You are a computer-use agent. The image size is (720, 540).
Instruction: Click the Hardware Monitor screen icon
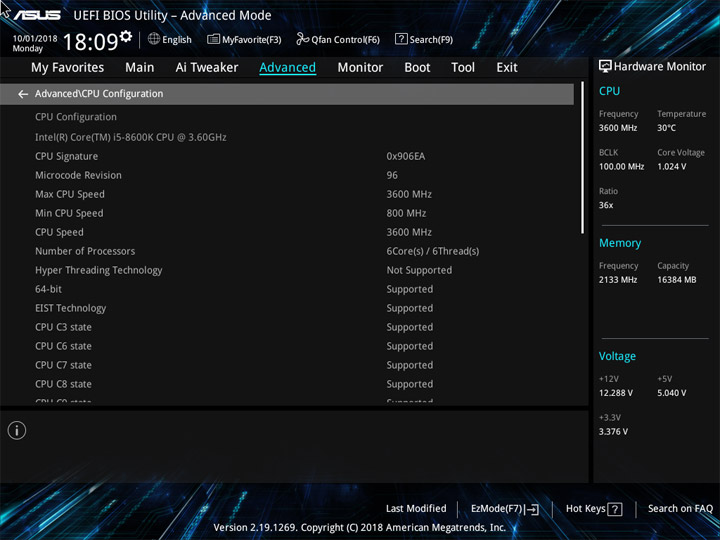605,66
